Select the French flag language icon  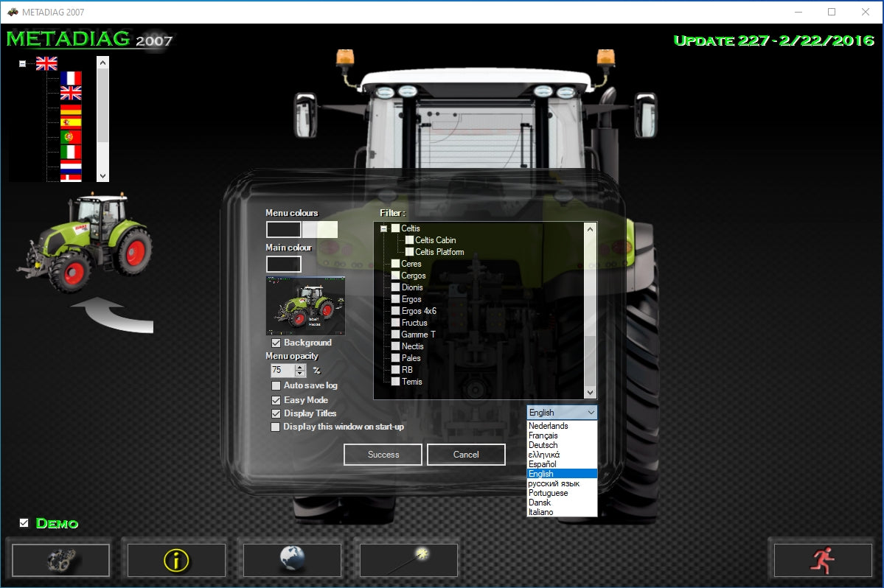pos(71,77)
